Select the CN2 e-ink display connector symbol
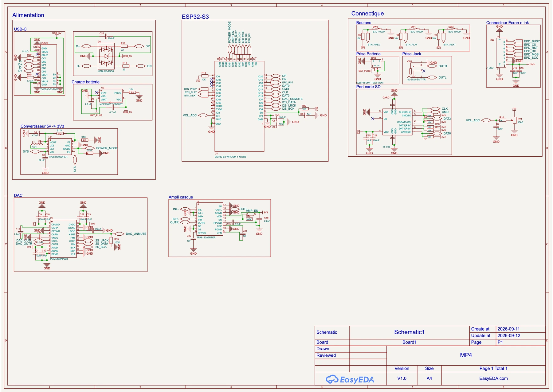Viewport: 553px width, 392px height. pyautogui.click(x=501, y=52)
